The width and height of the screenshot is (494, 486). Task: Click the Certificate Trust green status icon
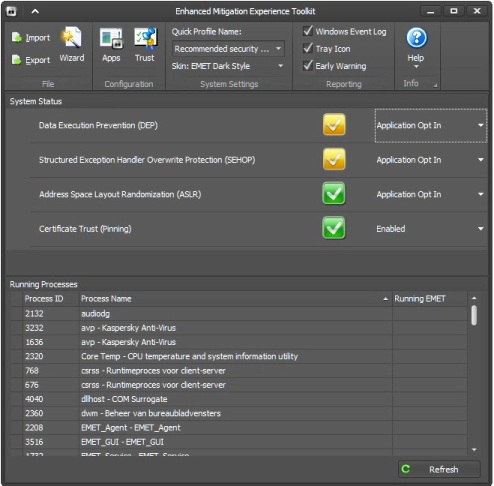tap(334, 228)
